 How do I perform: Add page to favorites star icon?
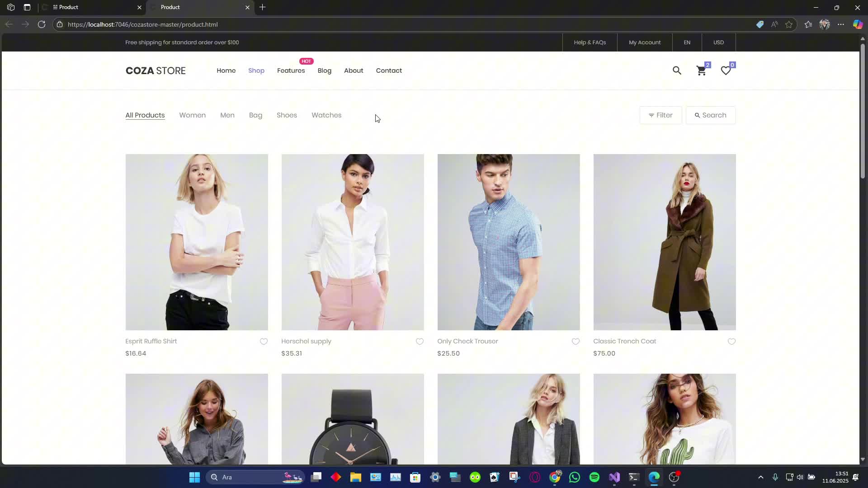[x=789, y=24]
